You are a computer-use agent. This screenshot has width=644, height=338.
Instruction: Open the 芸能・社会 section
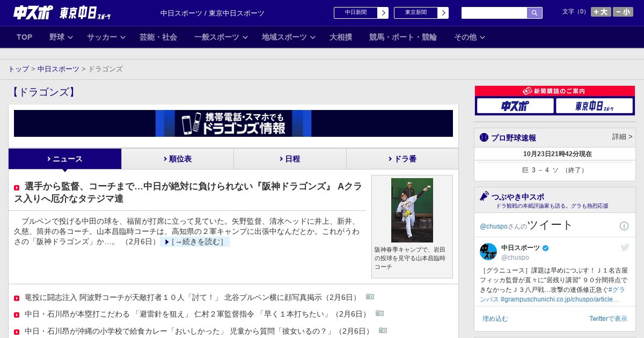coord(158,37)
